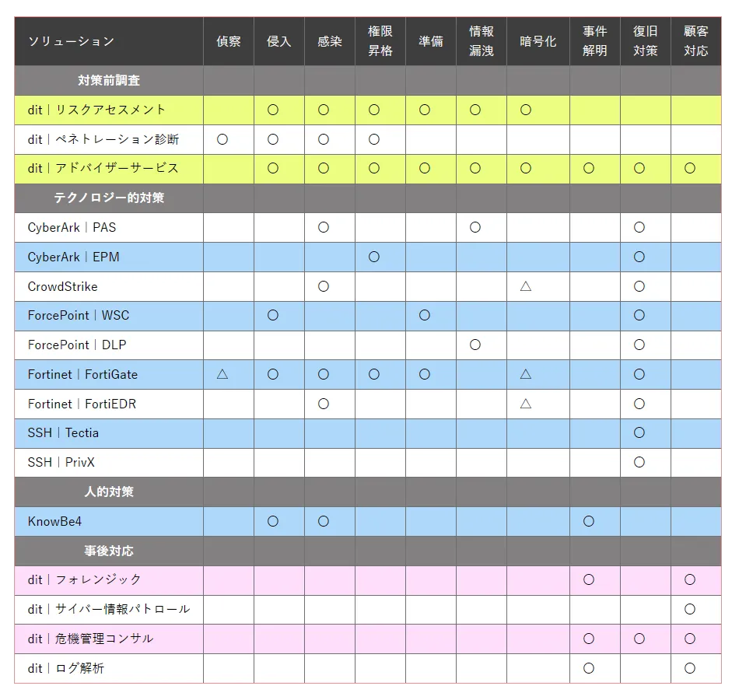This screenshot has width=739, height=700.
Task: Click the circle in SSH Tectia row under 復旧対策
Action: coord(639,432)
